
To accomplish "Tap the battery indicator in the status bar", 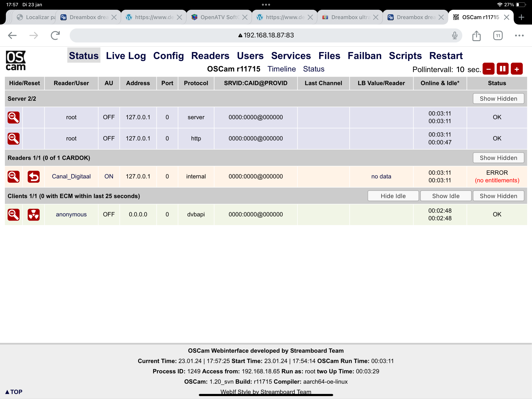I will 521,4.
